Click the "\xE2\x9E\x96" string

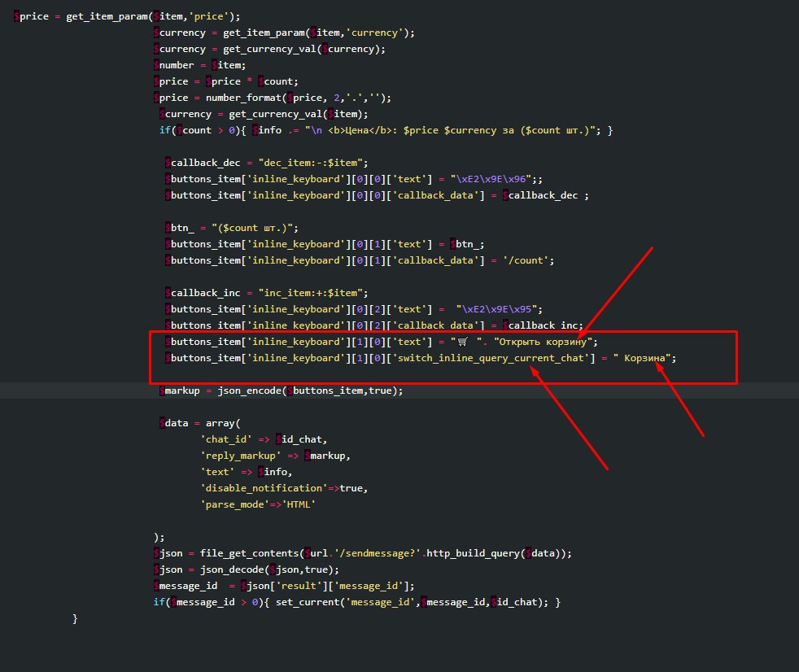[x=491, y=179]
